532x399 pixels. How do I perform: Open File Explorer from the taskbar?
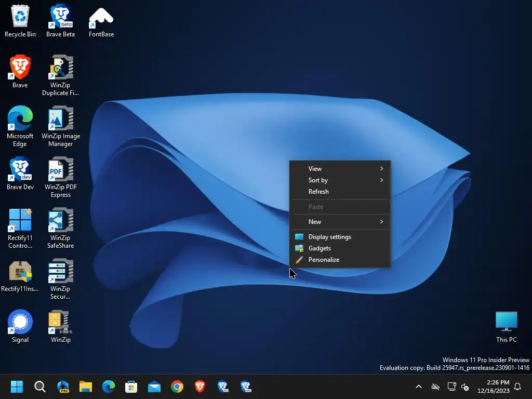point(86,387)
